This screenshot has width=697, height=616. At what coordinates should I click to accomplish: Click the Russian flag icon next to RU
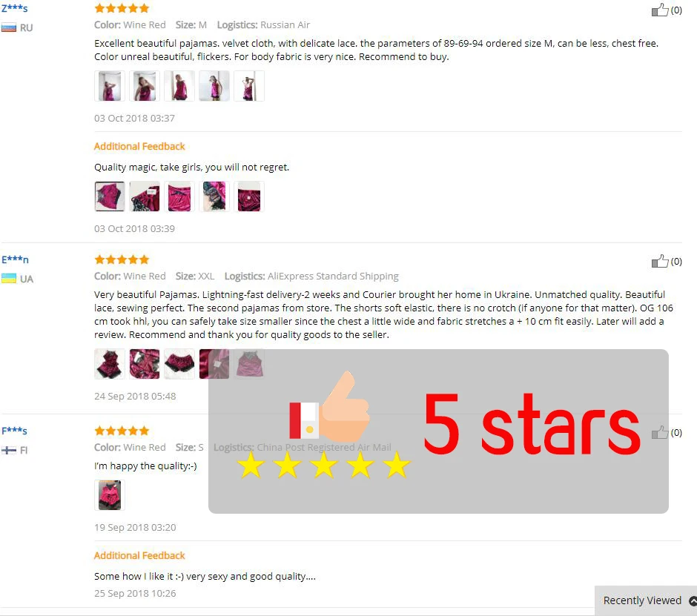[x=9, y=28]
